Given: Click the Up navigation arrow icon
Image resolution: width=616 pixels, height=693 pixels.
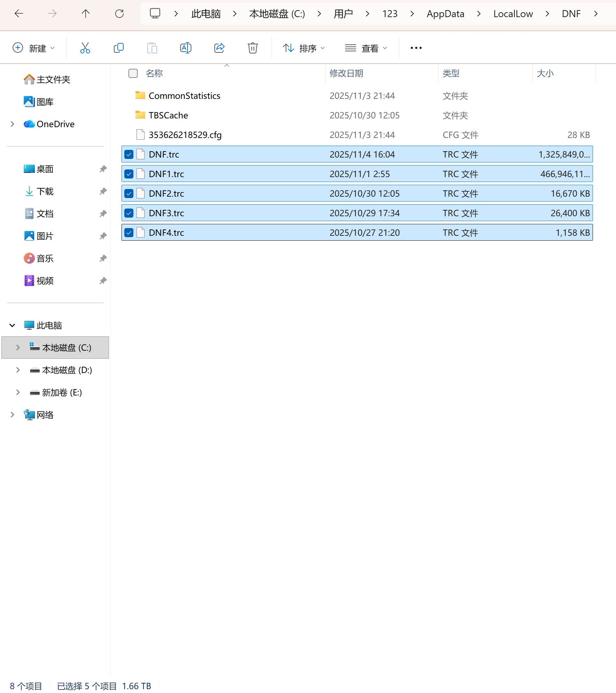Looking at the screenshot, I should pyautogui.click(x=86, y=14).
